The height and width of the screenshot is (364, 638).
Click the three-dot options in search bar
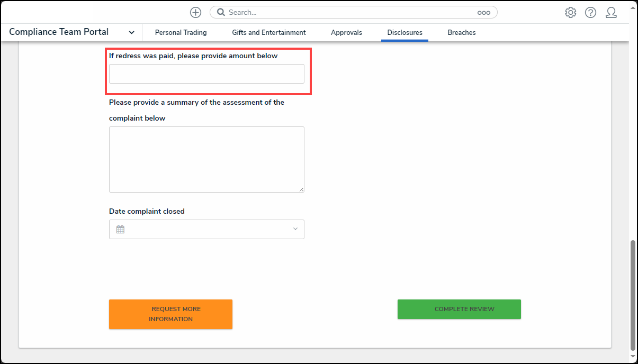(x=483, y=13)
